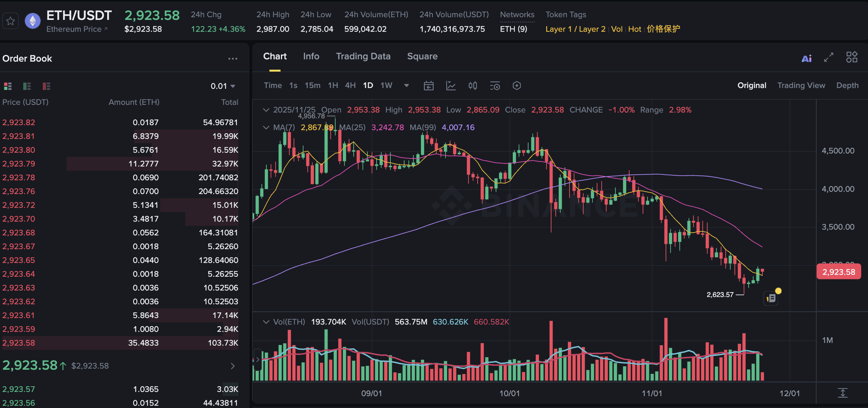The width and height of the screenshot is (868, 408).
Task: Open the chart overlay indicators icon
Action: pyautogui.click(x=451, y=85)
